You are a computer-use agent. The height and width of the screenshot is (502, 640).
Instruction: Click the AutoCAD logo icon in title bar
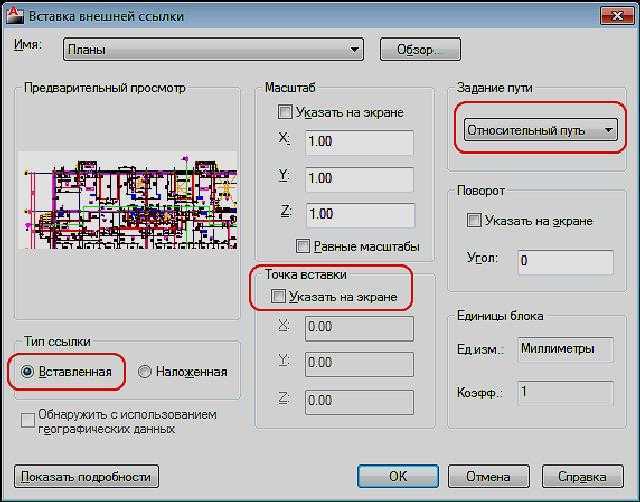(x=15, y=16)
